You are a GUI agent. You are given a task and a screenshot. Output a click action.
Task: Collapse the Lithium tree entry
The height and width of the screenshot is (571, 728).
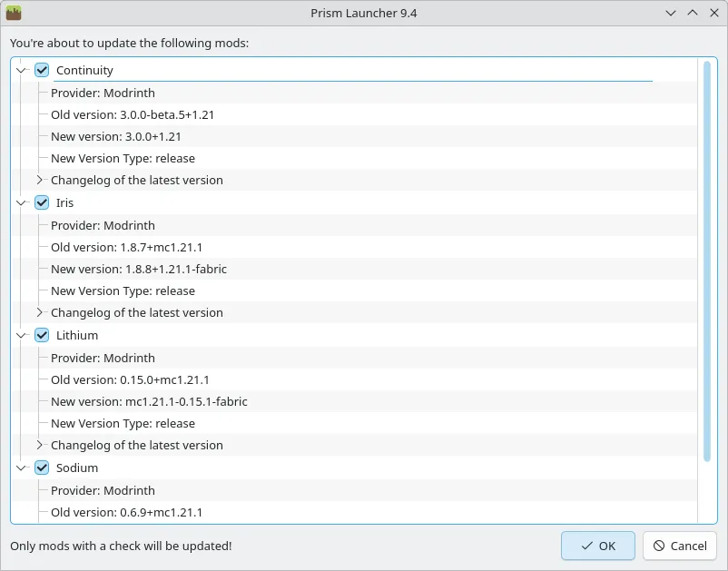pyautogui.click(x=21, y=335)
